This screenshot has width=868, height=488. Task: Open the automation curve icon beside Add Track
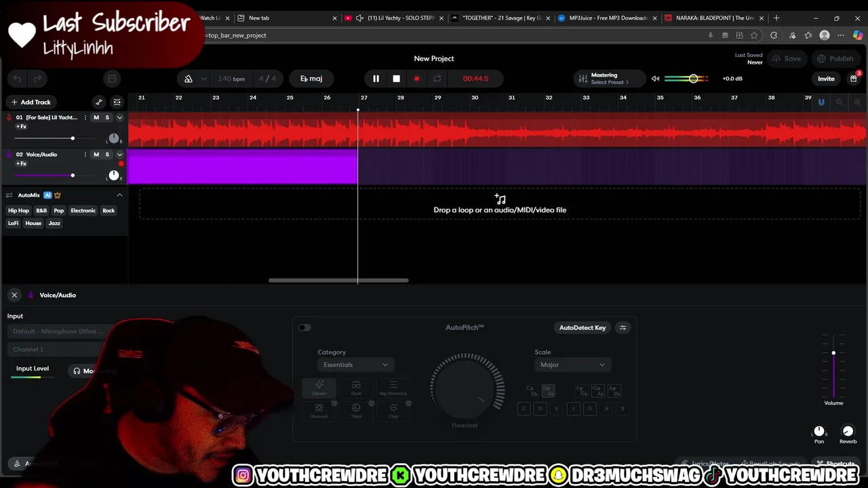pyautogui.click(x=99, y=102)
